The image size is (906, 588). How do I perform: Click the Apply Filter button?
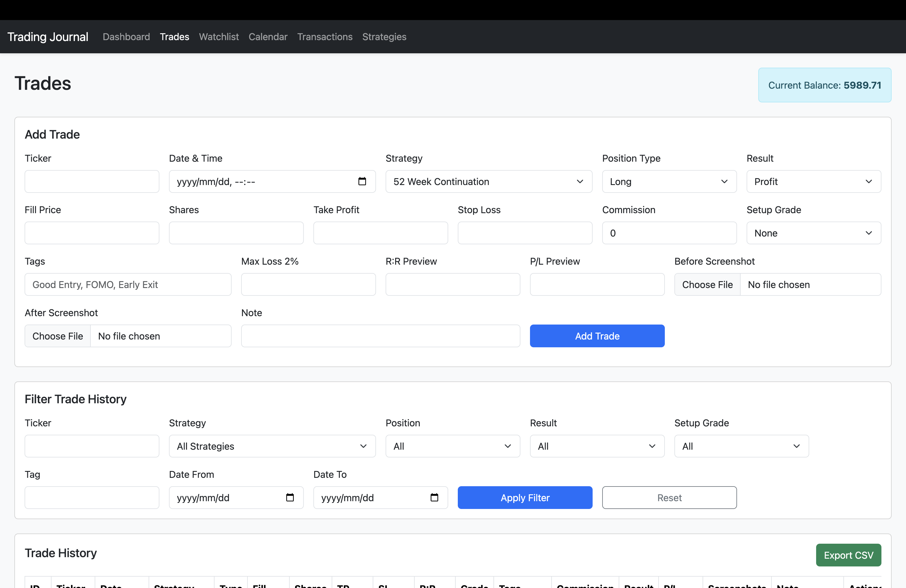point(525,498)
